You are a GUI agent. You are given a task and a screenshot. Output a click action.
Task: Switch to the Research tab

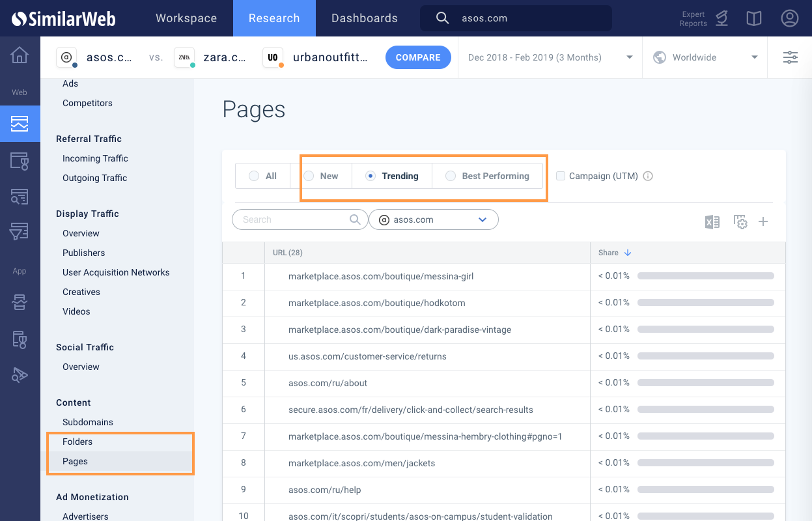274,18
